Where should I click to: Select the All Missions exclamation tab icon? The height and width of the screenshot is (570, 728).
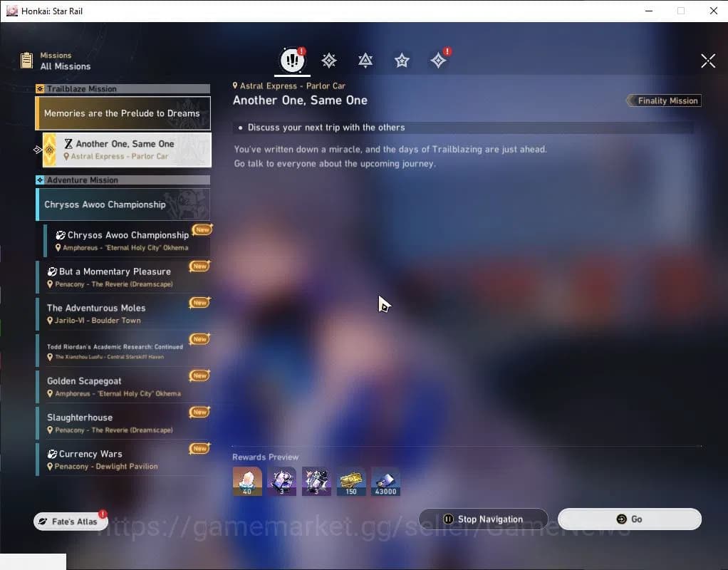[293, 60]
